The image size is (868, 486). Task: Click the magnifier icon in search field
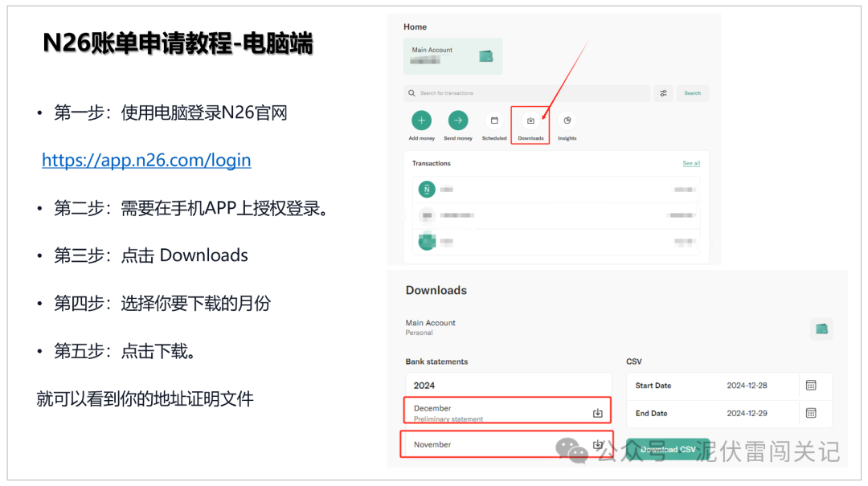411,93
